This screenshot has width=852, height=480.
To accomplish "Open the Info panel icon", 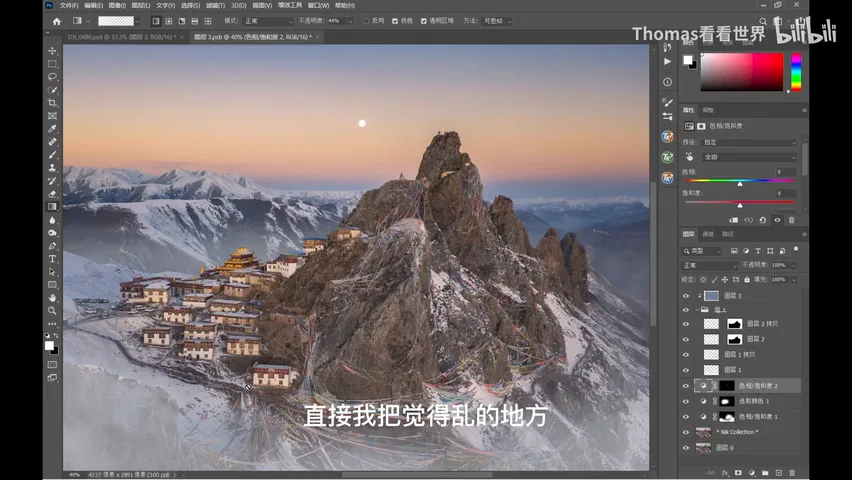I will [667, 82].
